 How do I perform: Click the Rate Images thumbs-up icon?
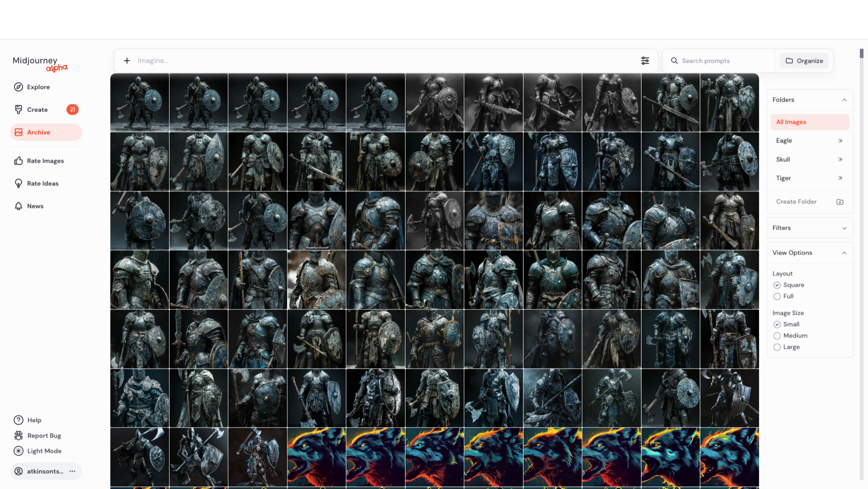point(19,160)
